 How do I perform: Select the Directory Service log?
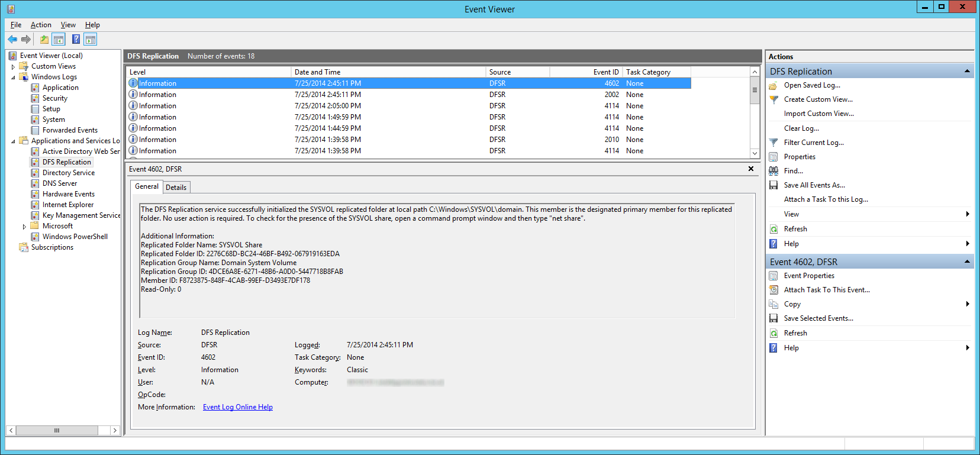coord(69,173)
